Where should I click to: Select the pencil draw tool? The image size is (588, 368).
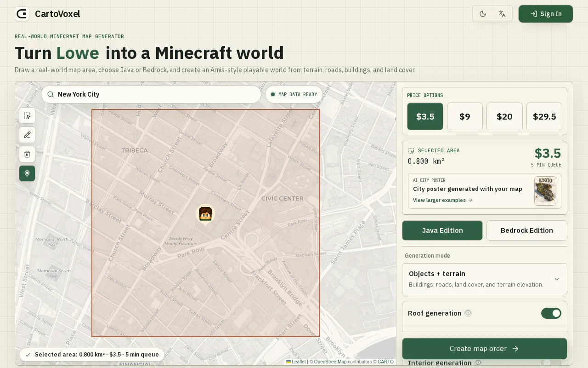[27, 135]
